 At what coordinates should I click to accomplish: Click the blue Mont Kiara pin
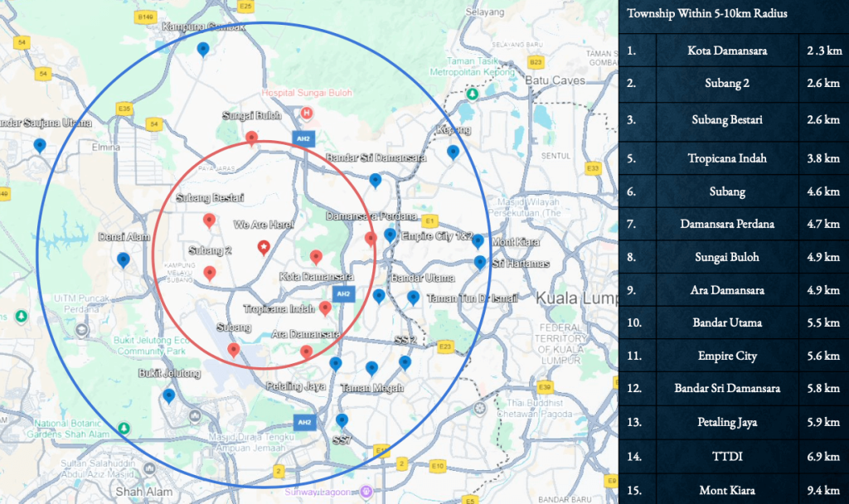pos(478,240)
